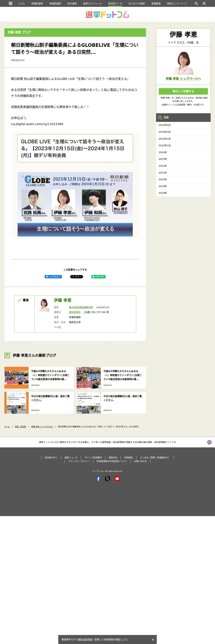215x644 pixels.
Task: Open 衆議院選挙 menu item
Action: click(37, 4)
